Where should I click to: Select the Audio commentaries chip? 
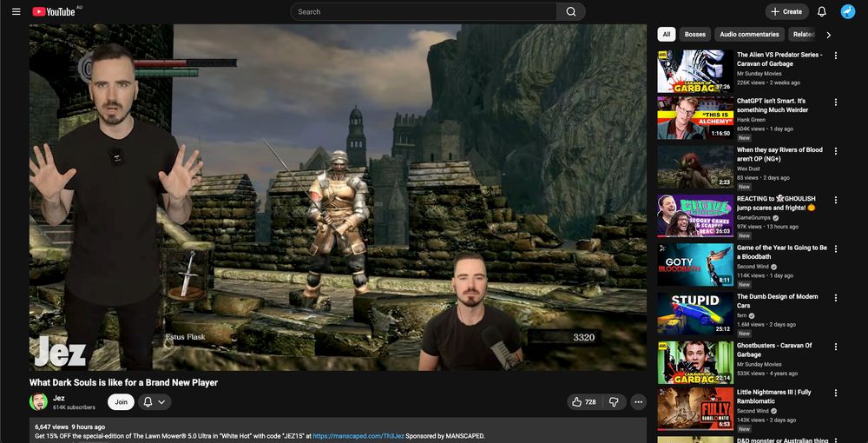coord(749,35)
